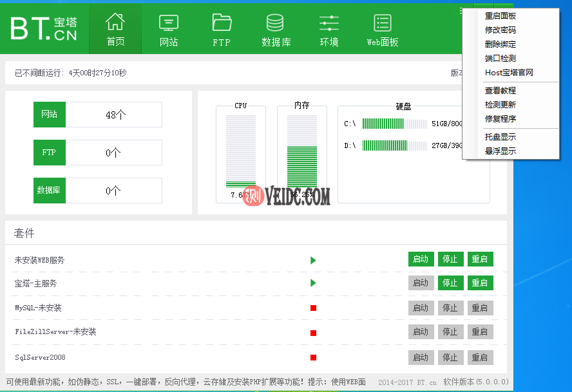Image resolution: width=572 pixels, height=392 pixels.
Task: Enable 托盘显示 (tray display)
Action: click(500, 136)
